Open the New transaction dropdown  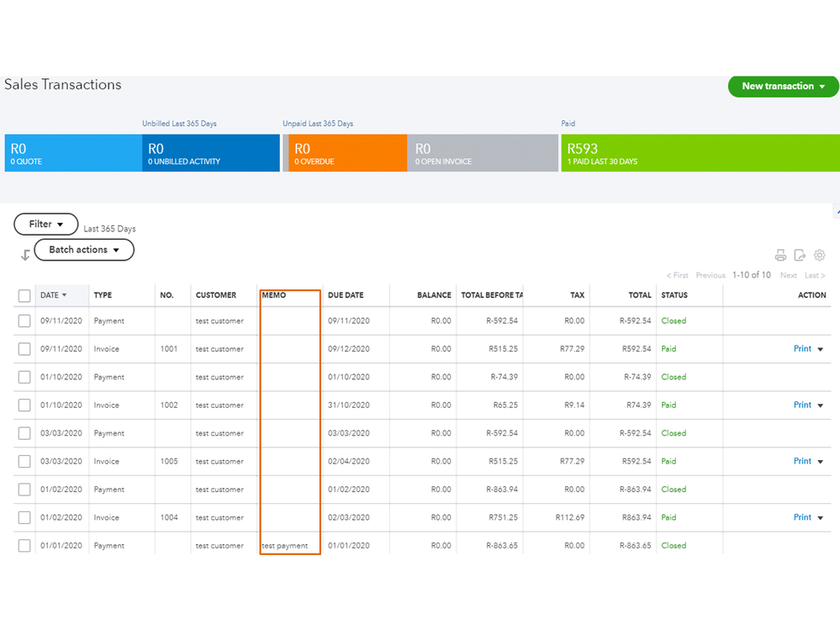point(783,87)
